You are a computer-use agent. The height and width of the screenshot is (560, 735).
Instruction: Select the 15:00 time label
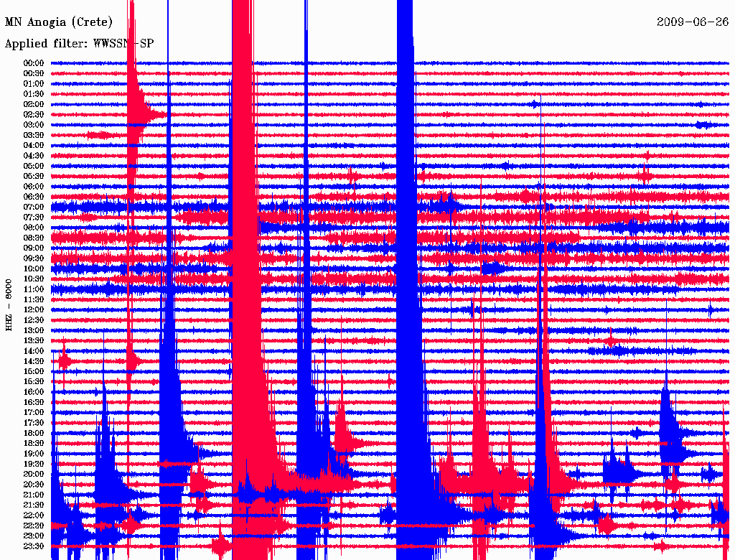[x=34, y=371]
